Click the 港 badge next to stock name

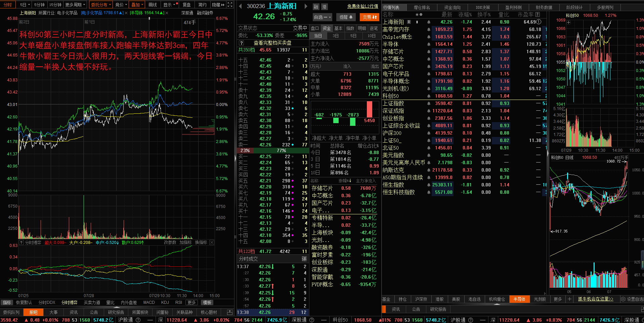[x=324, y=7]
